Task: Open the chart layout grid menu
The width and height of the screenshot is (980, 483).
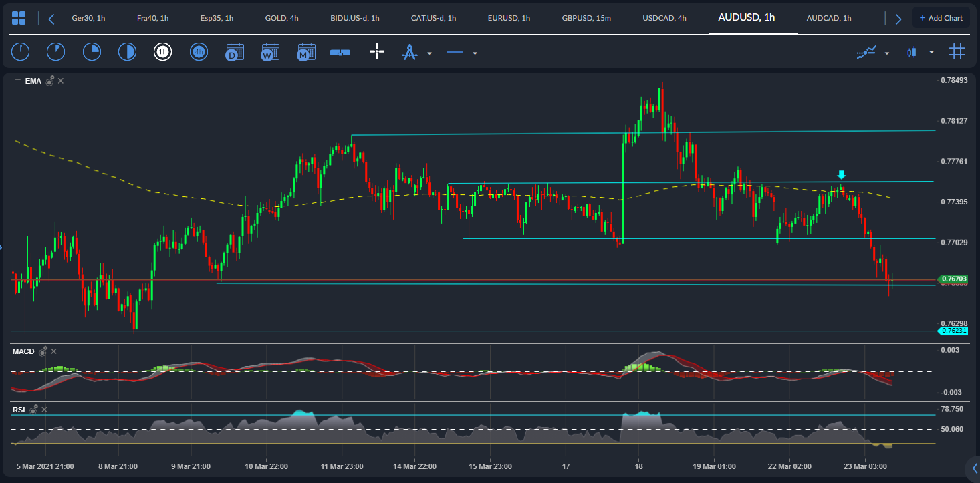Action: (x=19, y=18)
